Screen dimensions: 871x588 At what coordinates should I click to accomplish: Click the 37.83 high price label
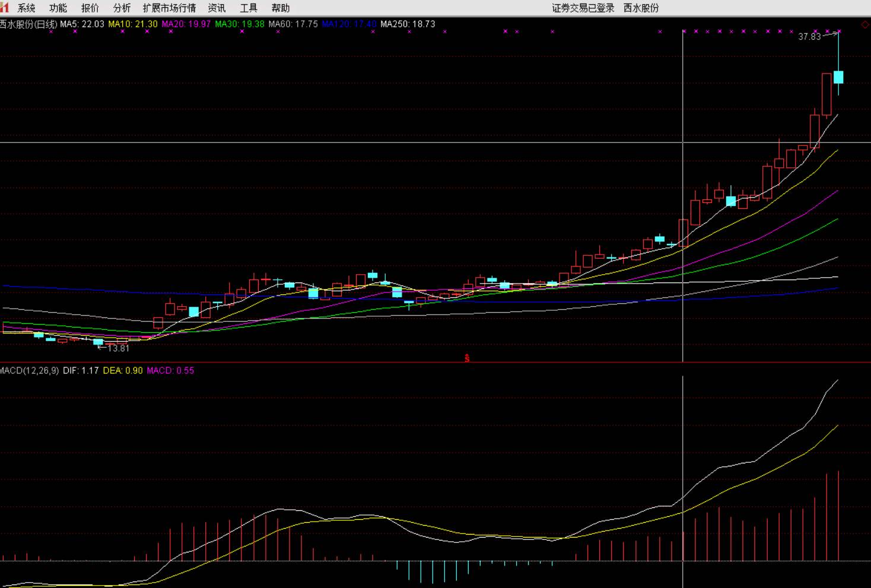[x=809, y=37]
